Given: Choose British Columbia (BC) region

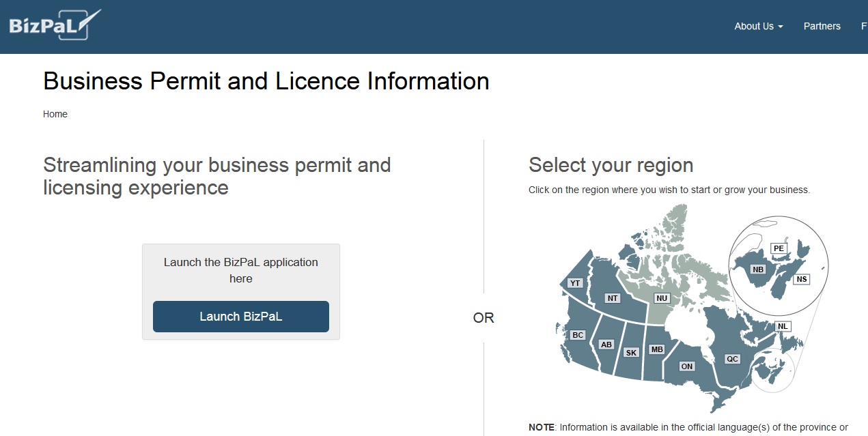Looking at the screenshot, I should coord(578,335).
